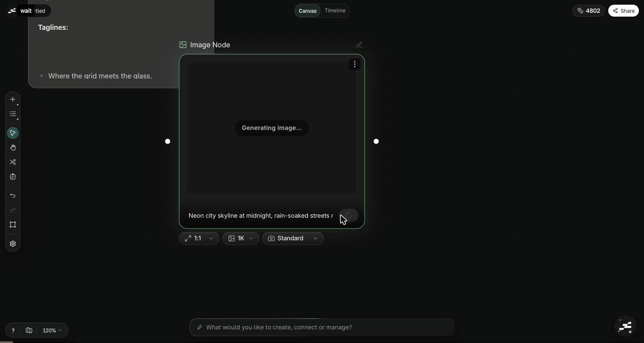Click the redo arrow
Screen dimensions: 644x343
tap(13, 210)
